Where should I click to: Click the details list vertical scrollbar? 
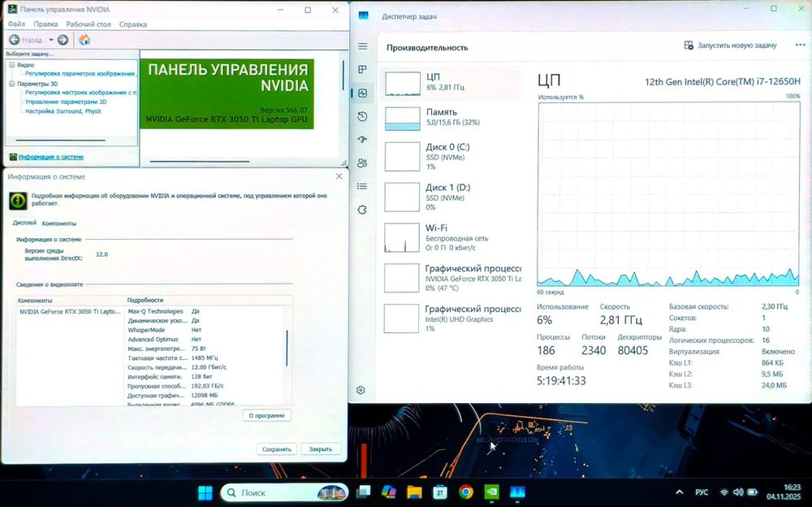click(x=287, y=349)
